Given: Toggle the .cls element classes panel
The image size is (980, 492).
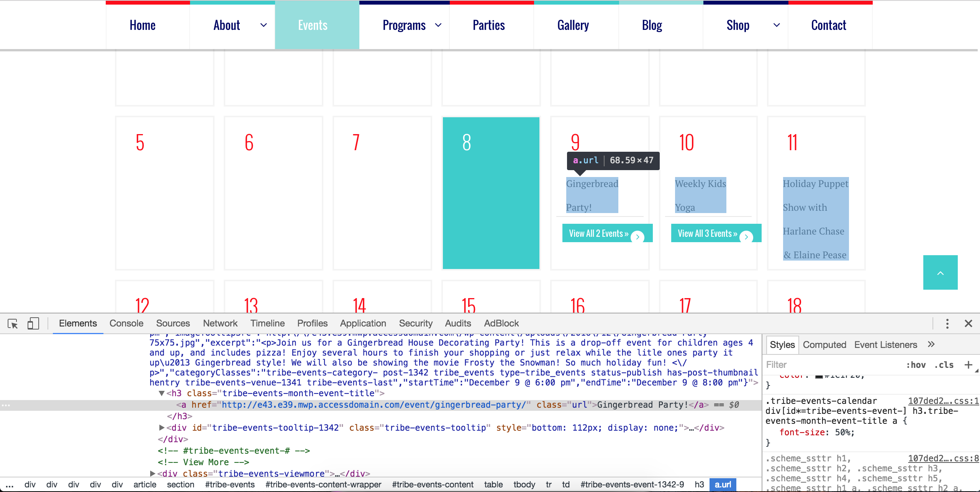Looking at the screenshot, I should 944,365.
